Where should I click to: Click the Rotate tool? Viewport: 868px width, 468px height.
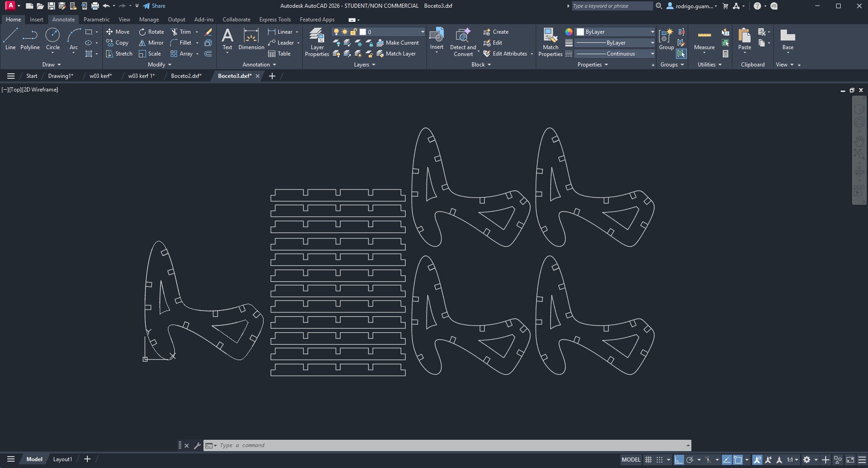tap(152, 32)
